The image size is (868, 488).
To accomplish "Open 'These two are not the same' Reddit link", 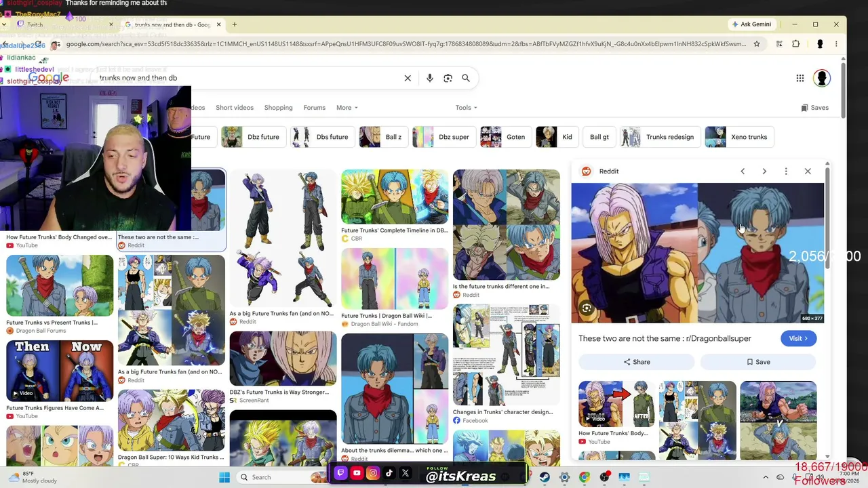I will click(665, 338).
